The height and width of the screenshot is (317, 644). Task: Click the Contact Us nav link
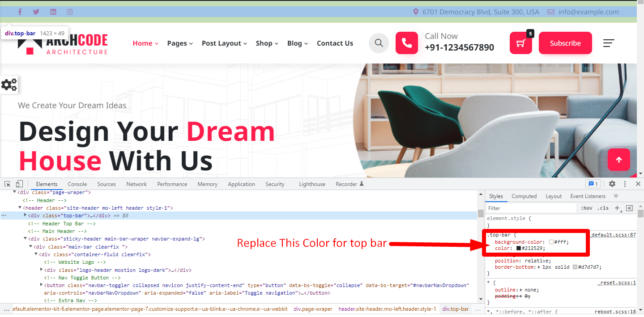tap(335, 43)
